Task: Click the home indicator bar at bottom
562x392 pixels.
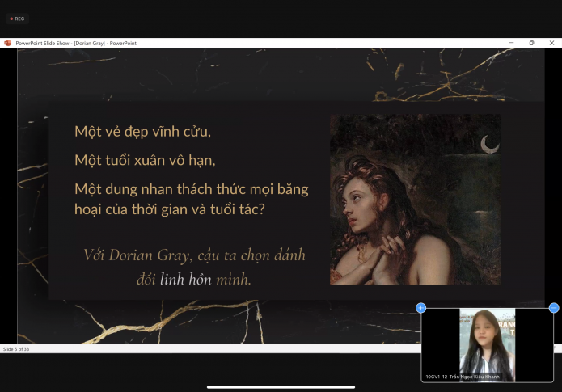Action: tap(281, 387)
